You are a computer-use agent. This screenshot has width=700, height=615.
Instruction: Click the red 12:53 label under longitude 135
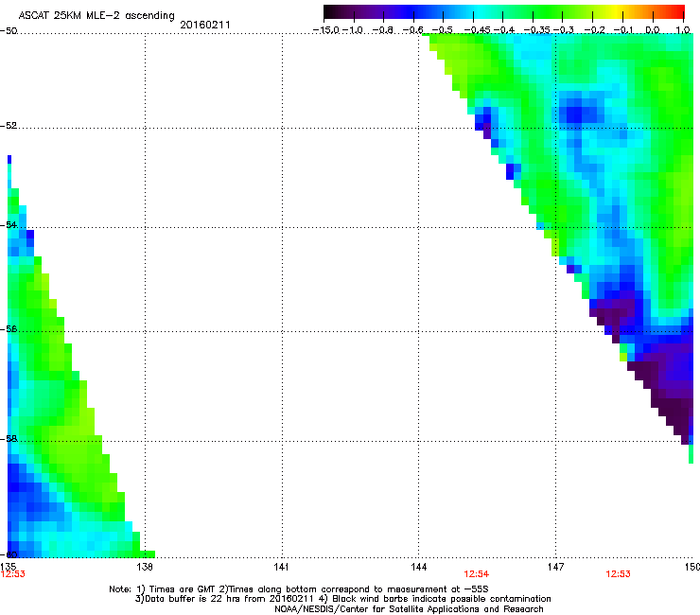12,574
